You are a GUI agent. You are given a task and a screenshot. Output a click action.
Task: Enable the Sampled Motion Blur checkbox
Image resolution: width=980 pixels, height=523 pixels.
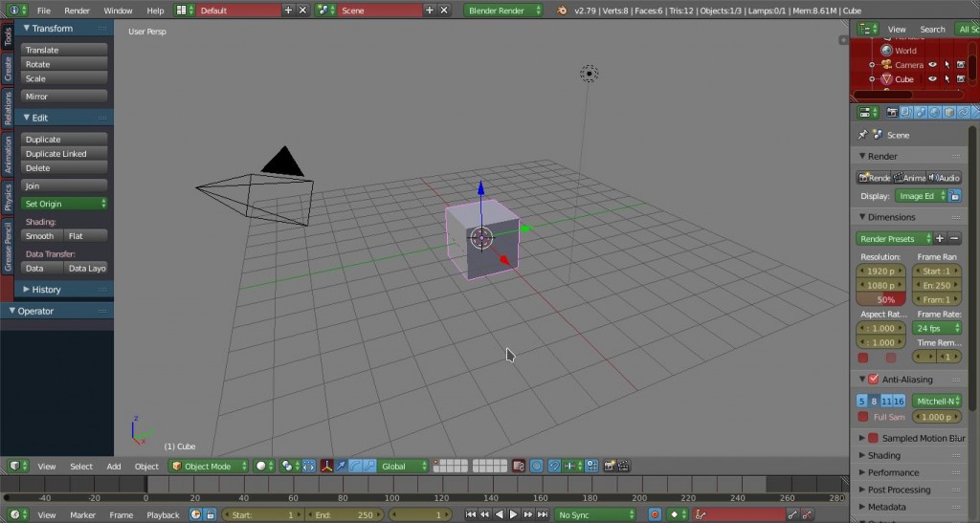pyautogui.click(x=874, y=438)
